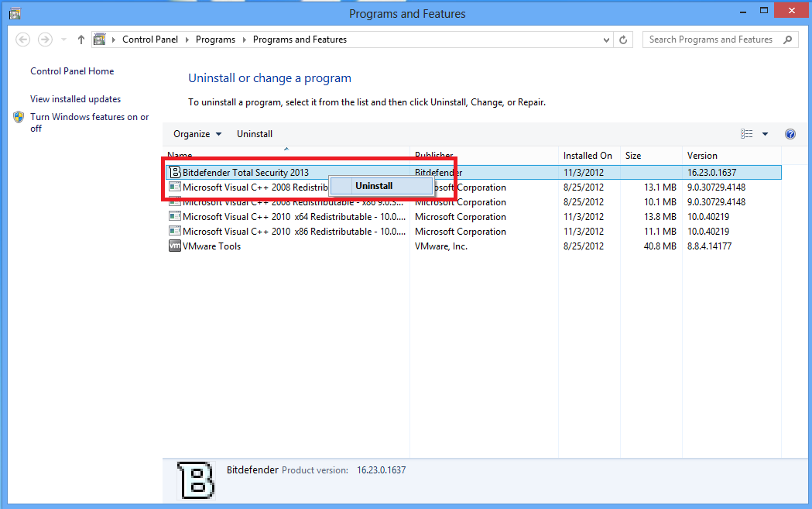Refresh the Programs and Features list
The width and height of the screenshot is (812, 509).
[623, 40]
